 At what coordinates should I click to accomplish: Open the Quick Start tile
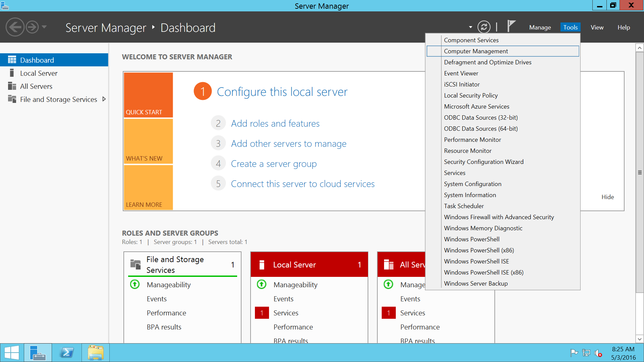[148, 95]
